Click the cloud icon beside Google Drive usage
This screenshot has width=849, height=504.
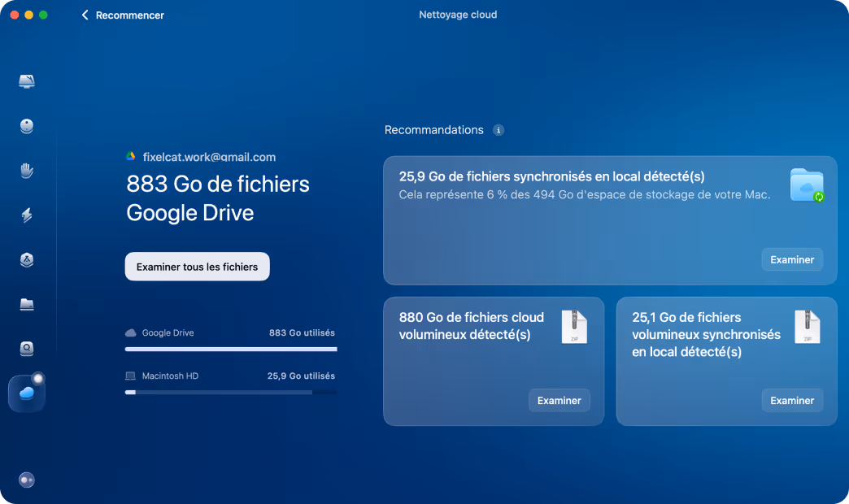click(130, 332)
